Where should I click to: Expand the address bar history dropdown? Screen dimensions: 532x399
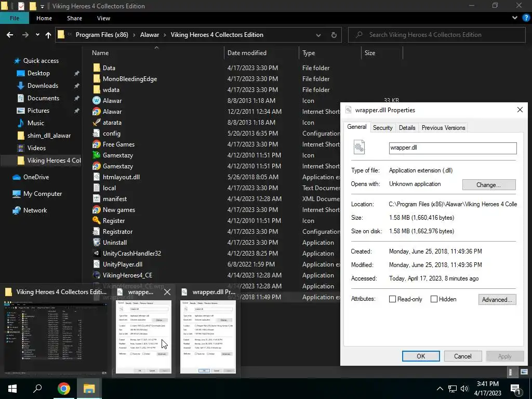coord(318,35)
